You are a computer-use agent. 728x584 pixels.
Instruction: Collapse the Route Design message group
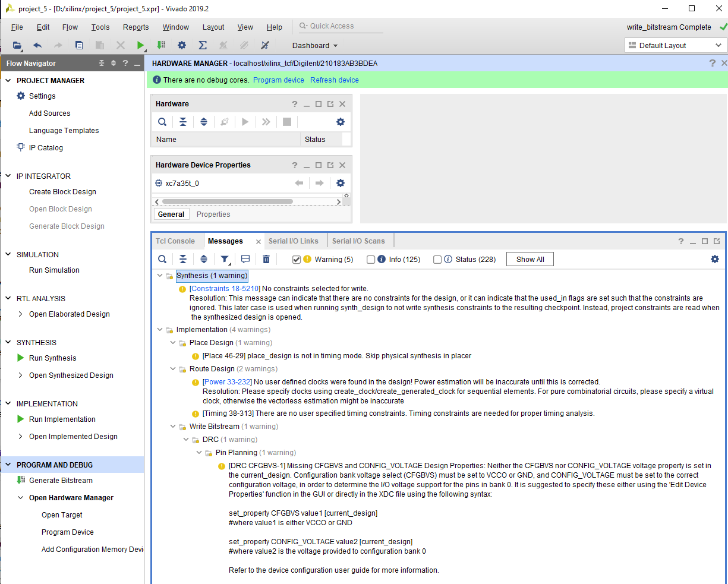pos(173,368)
